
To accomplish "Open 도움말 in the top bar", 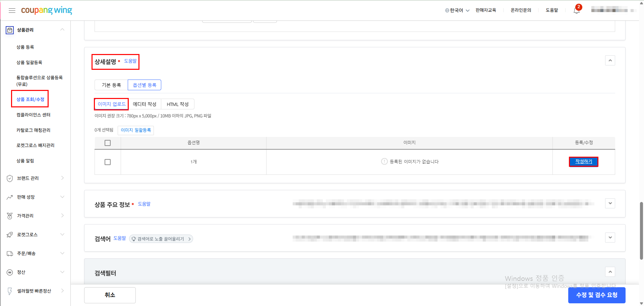I will (x=552, y=10).
